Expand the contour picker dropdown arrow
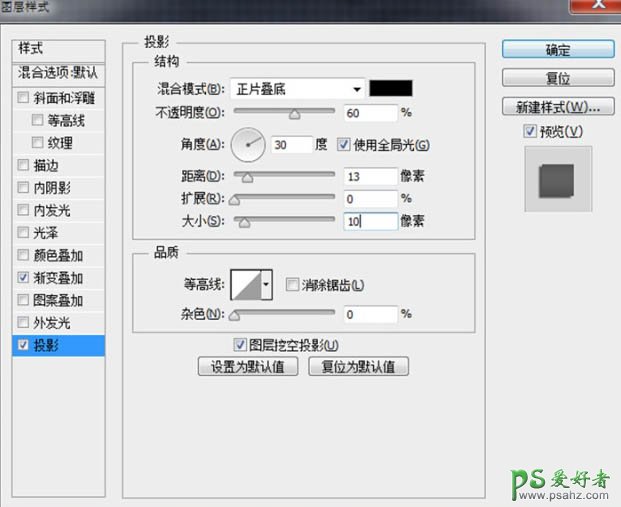The height and width of the screenshot is (507, 621). coord(266,286)
